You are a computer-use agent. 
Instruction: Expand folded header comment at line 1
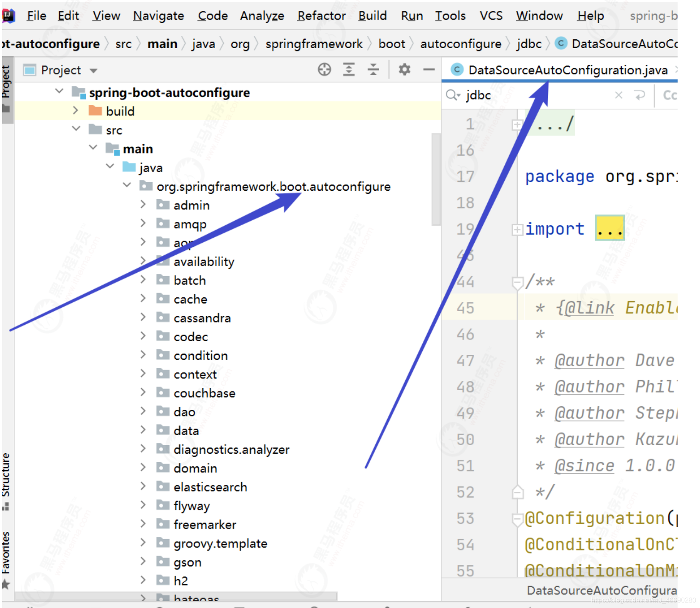pyautogui.click(x=517, y=125)
